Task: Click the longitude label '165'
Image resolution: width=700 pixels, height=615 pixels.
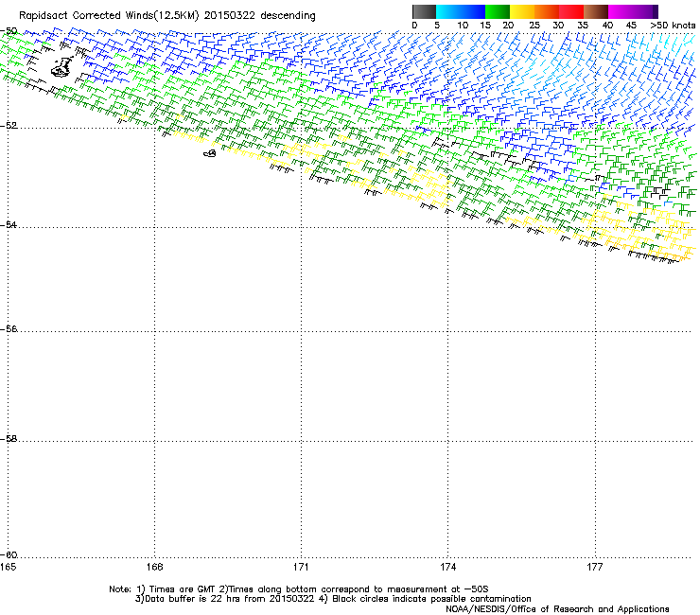Action: [8, 567]
